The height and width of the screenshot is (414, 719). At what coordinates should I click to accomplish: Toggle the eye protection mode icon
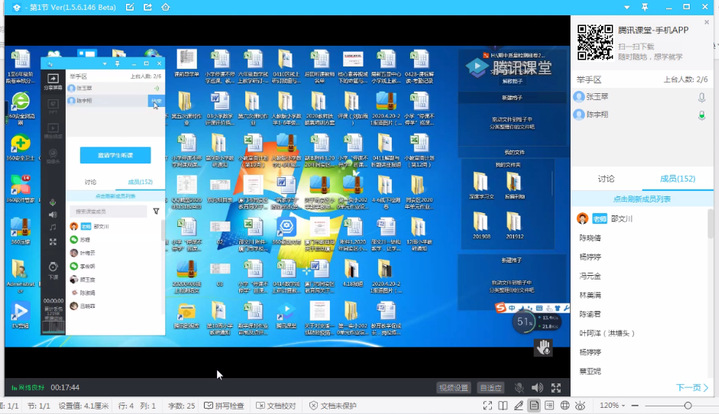point(581,406)
